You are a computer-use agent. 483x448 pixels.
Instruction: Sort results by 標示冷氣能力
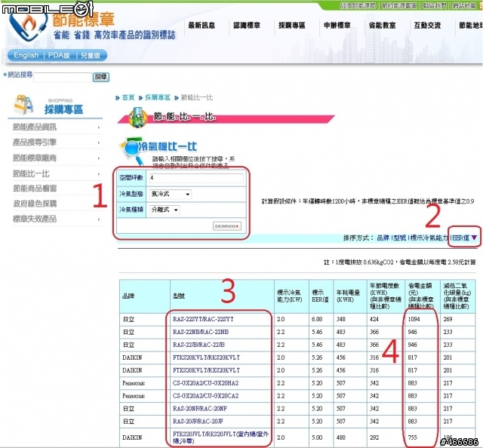coord(429,238)
